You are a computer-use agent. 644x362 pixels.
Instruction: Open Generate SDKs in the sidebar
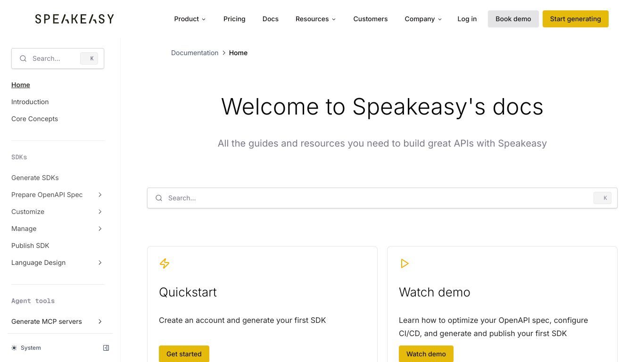(35, 178)
